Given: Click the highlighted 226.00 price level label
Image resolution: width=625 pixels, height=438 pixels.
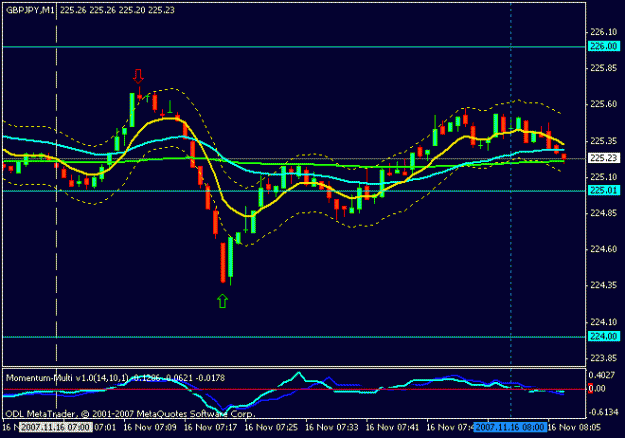Looking at the screenshot, I should pos(603,46).
